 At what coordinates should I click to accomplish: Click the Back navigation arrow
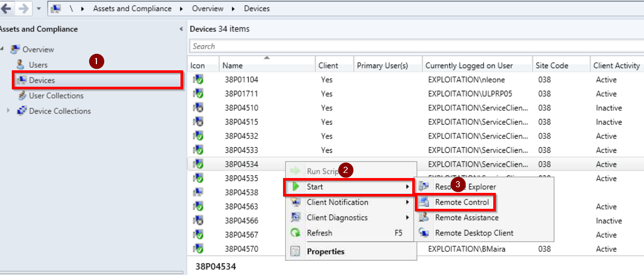(x=6, y=9)
